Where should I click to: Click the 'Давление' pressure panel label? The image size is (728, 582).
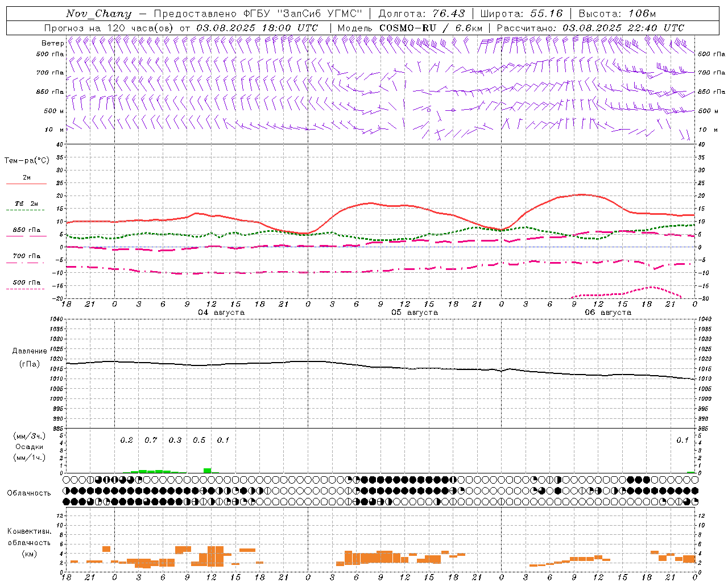pos(30,351)
